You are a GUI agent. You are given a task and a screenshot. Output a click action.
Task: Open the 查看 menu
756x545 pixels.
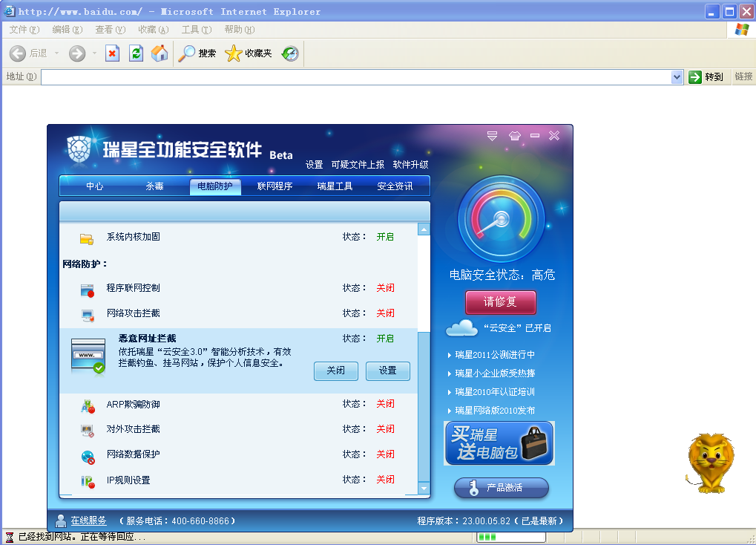(x=110, y=30)
